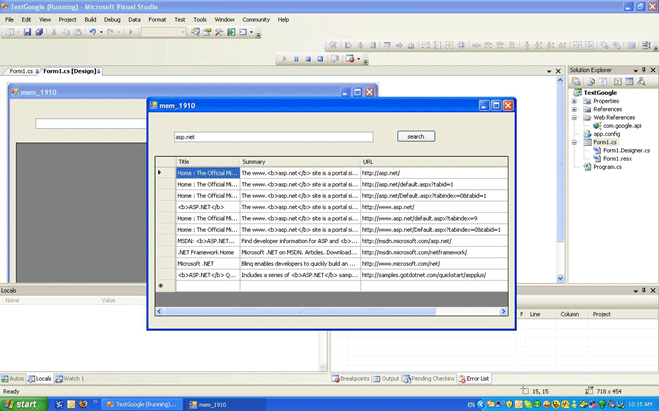Click the designer vertical scrollbar down arrow
This screenshot has width=659, height=411.
tap(560, 278)
